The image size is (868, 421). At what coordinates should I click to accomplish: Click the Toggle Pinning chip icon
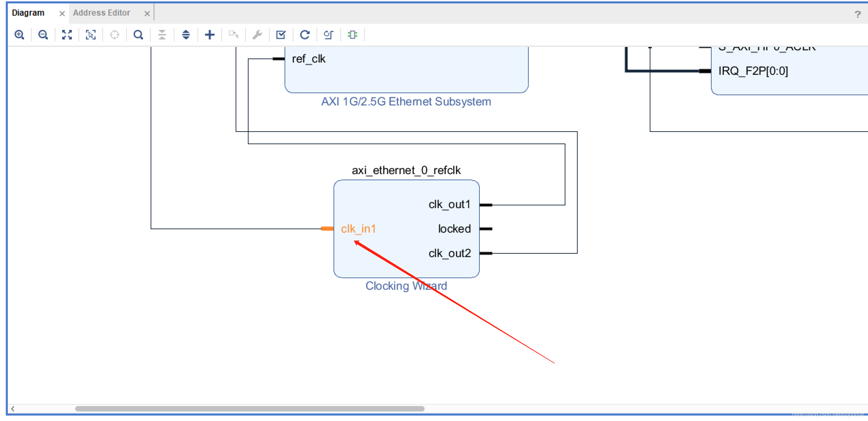pos(353,35)
